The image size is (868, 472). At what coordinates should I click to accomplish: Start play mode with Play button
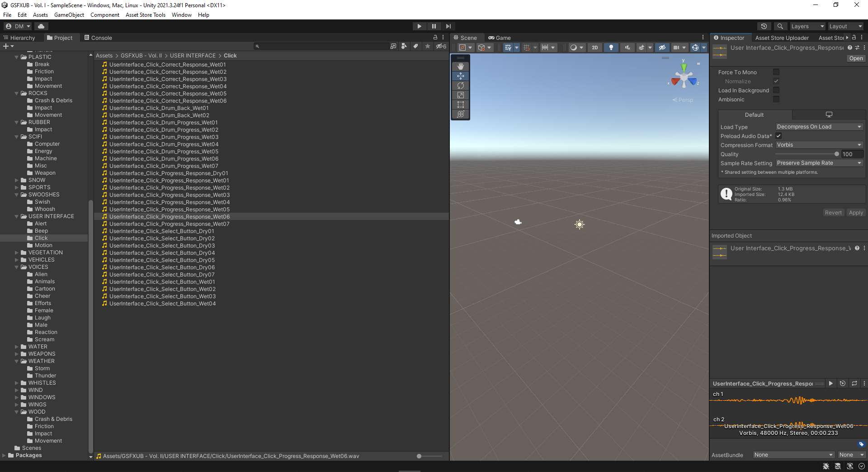[420, 26]
